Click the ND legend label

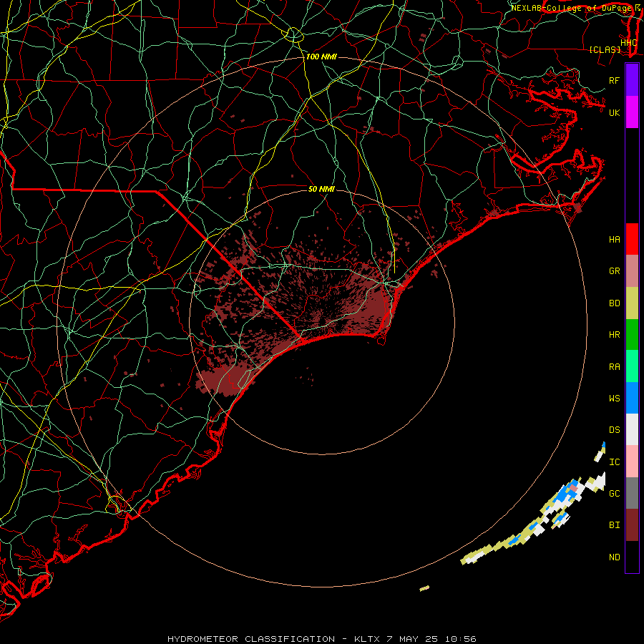pyautogui.click(x=614, y=557)
